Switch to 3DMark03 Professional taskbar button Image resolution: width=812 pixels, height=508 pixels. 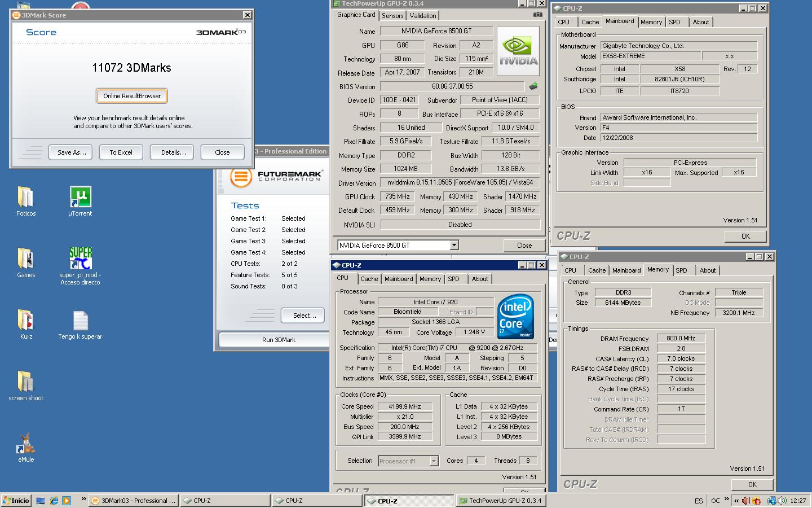pos(134,501)
